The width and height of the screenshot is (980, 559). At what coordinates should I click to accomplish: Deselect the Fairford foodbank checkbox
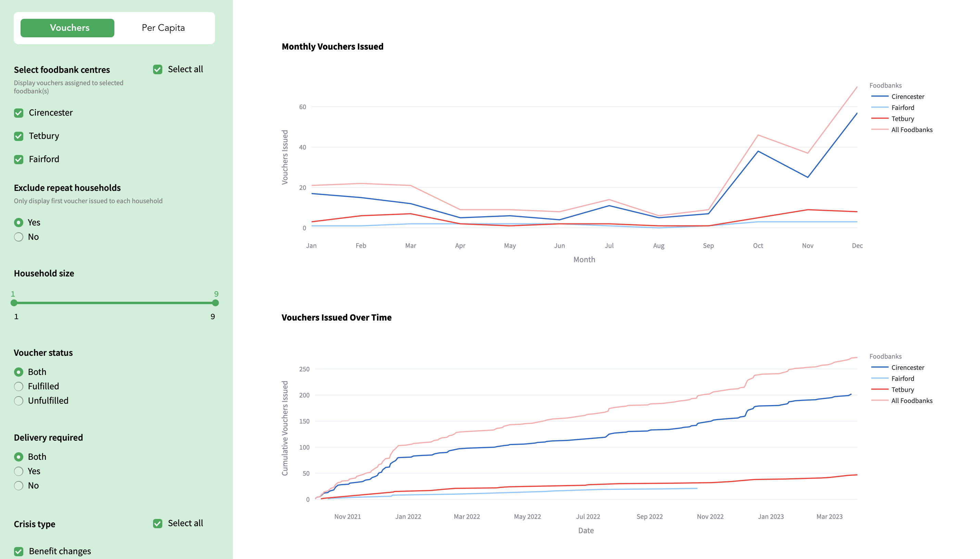point(18,159)
